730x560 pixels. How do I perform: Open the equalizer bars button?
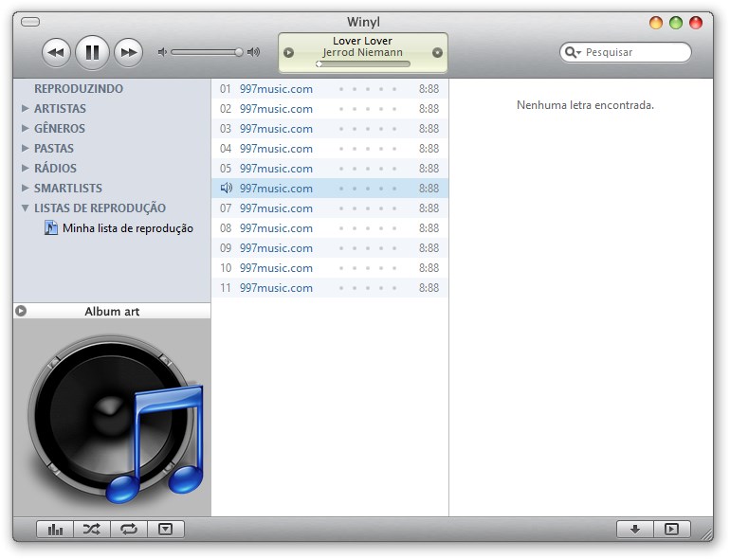[55, 530]
